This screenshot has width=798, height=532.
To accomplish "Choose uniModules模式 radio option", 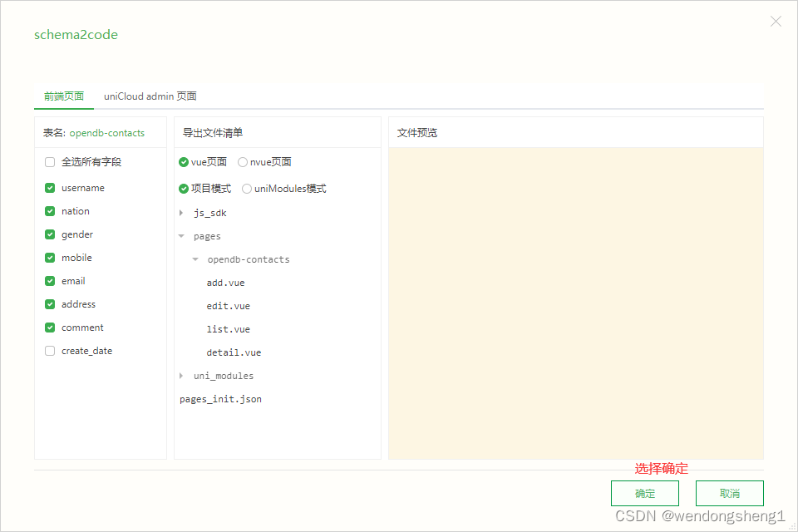I will [x=247, y=189].
